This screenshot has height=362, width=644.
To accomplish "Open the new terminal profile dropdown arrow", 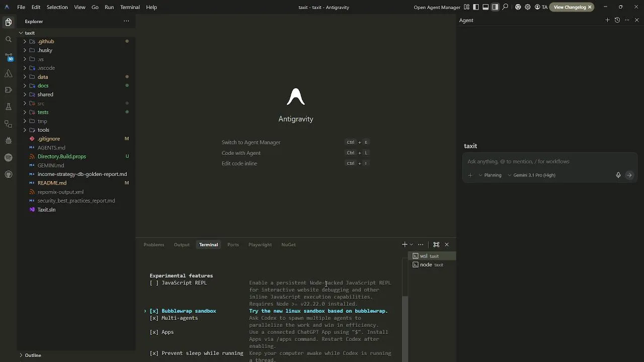I will [x=412, y=244].
